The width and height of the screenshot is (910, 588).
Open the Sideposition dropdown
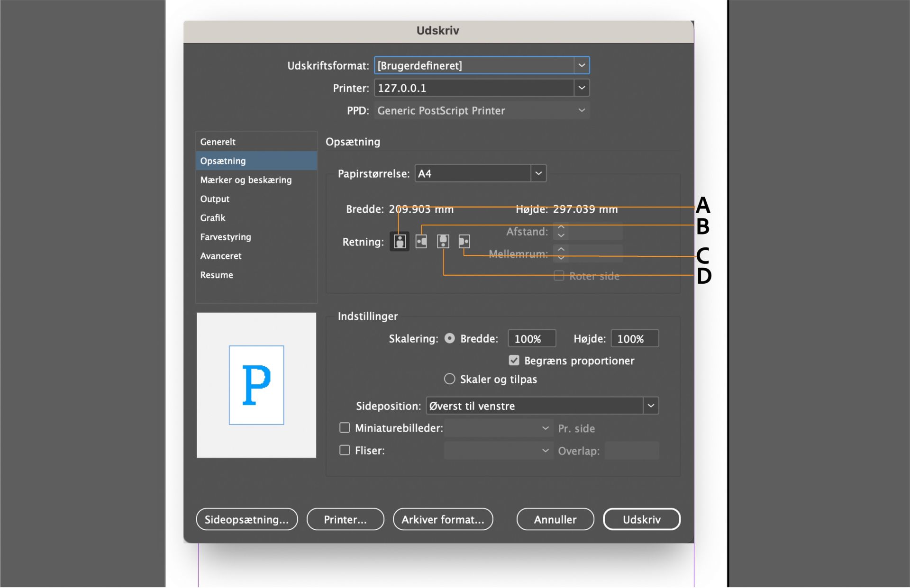pyautogui.click(x=651, y=406)
